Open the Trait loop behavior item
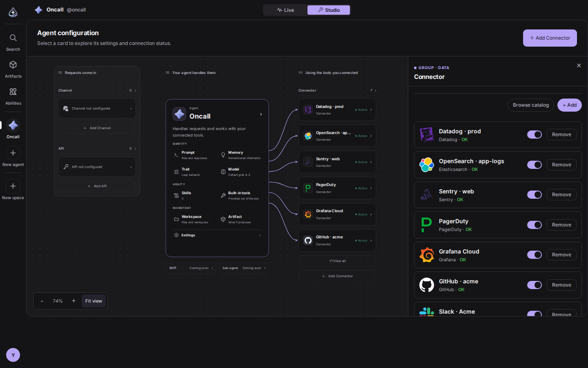Image resolution: width=588 pixels, height=368 pixels. click(194, 172)
